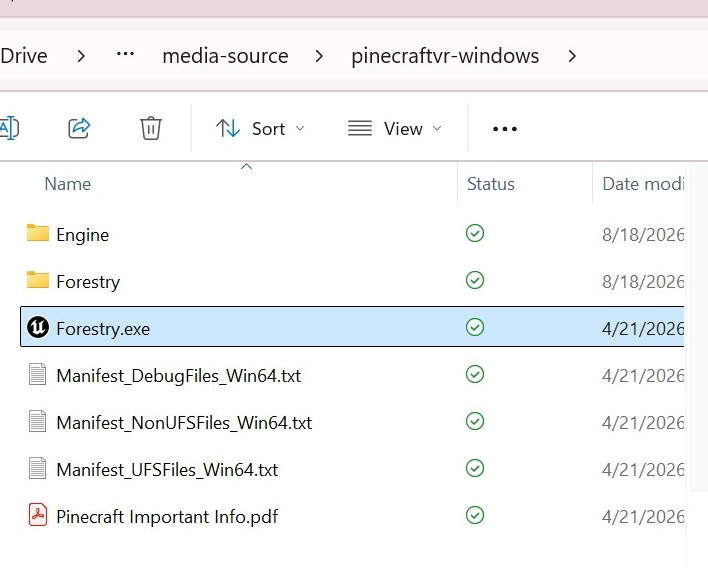Sort by the Date modified column header
708x568 pixels.
pos(643,184)
